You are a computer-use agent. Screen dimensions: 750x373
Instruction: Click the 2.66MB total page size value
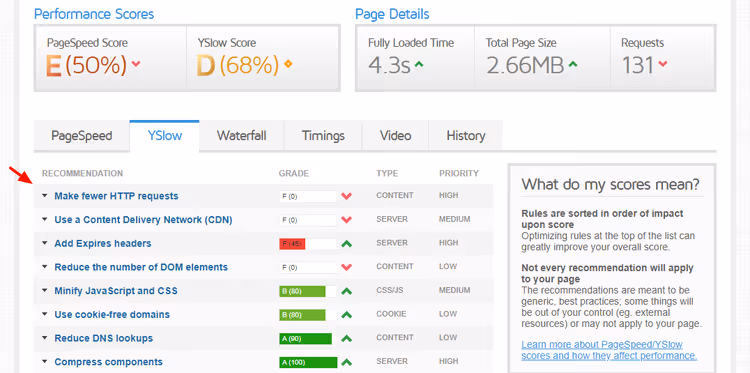[525, 66]
